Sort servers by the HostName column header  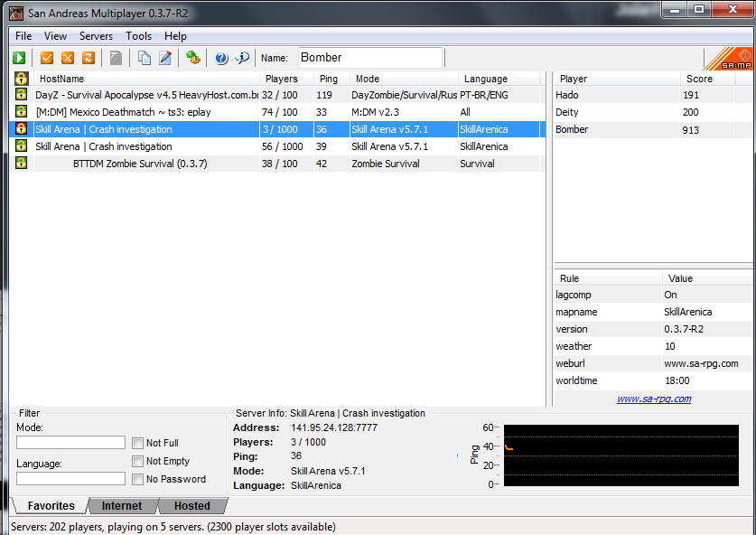click(146, 79)
